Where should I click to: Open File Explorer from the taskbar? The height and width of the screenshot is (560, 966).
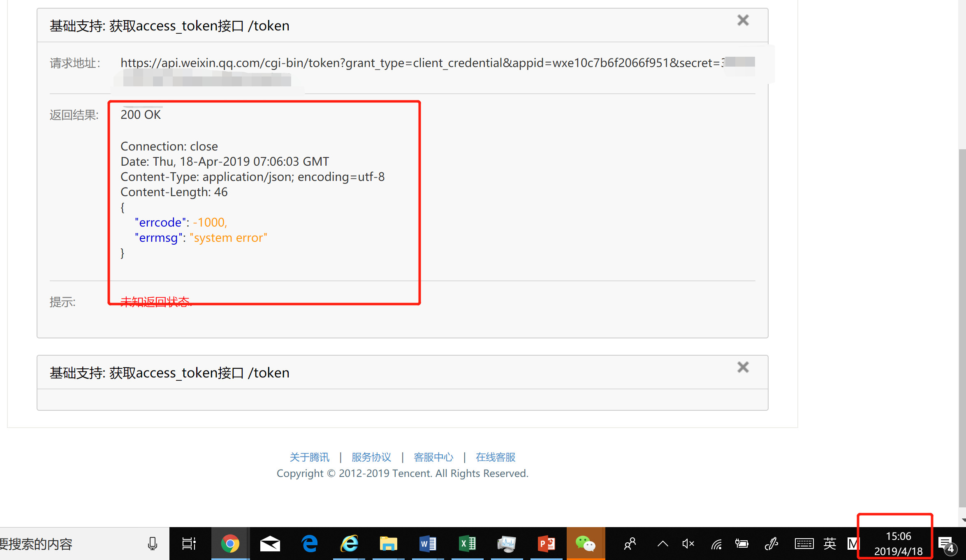(388, 544)
